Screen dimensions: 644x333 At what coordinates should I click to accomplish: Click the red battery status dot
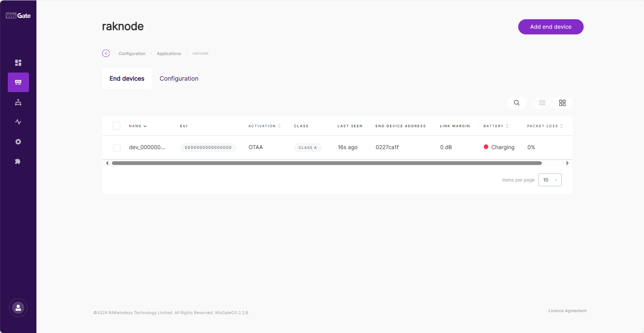tap(486, 147)
